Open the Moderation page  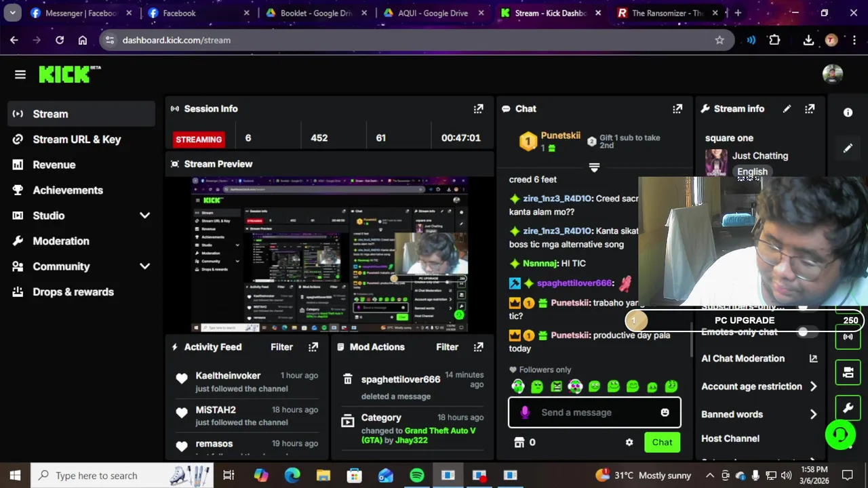point(81,241)
